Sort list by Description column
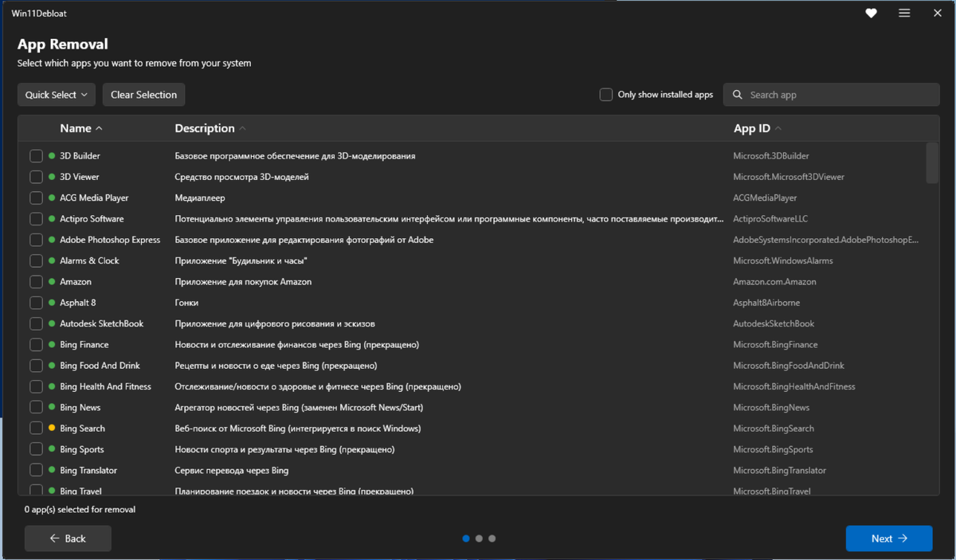This screenshot has width=956, height=560. (210, 128)
